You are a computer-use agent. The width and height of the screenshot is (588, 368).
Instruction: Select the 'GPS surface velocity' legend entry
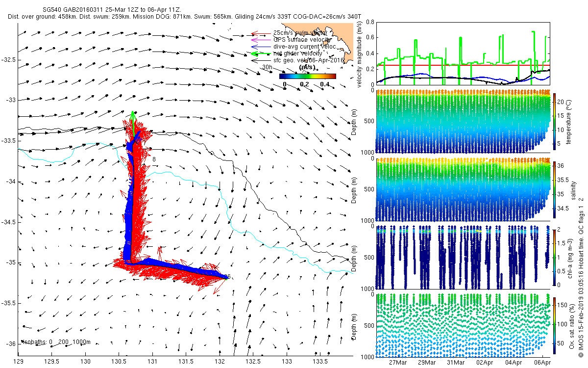302,40
